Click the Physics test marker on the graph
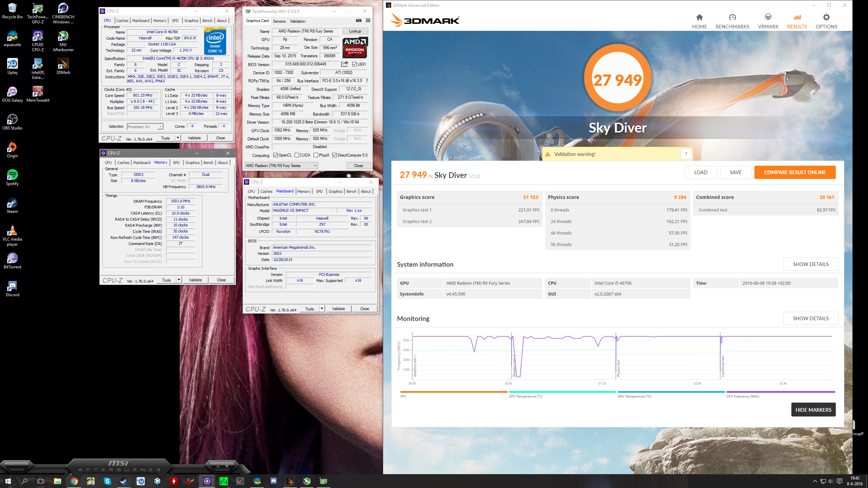The width and height of the screenshot is (868, 488). [618, 368]
